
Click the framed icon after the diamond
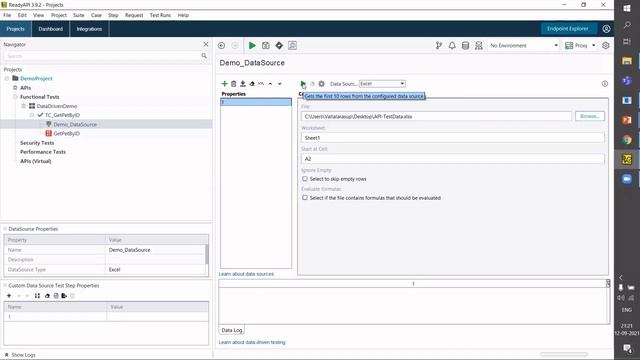click(292, 45)
